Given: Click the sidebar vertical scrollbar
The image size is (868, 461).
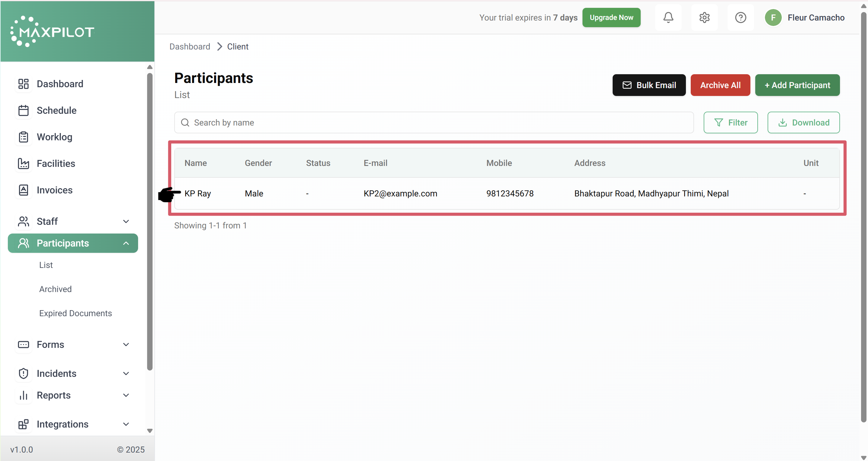Looking at the screenshot, I should (x=150, y=221).
